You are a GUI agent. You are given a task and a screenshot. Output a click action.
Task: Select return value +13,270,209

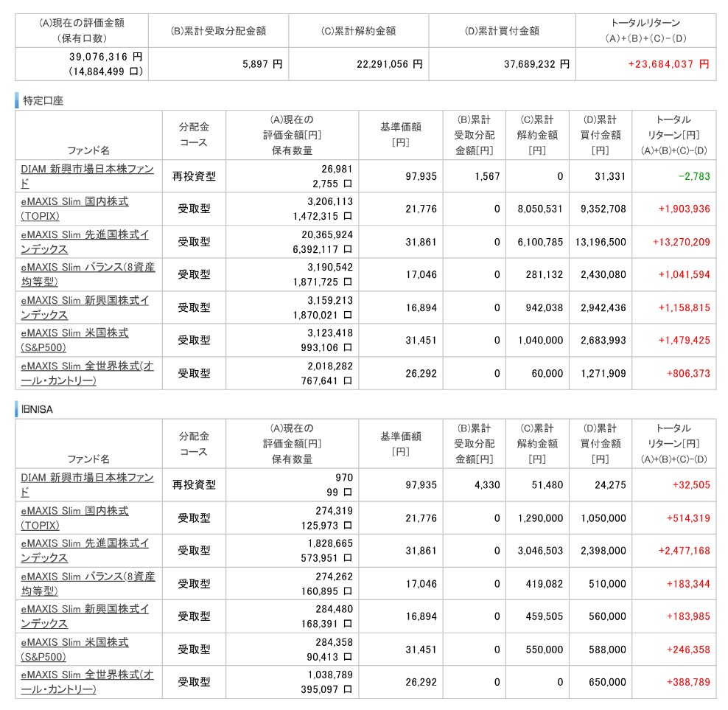pyautogui.click(x=682, y=242)
